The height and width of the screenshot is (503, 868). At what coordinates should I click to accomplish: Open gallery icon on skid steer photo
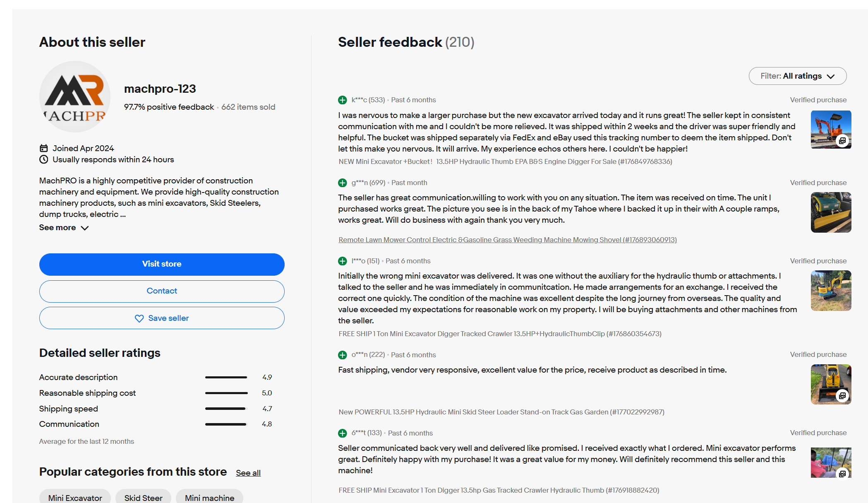(x=842, y=396)
